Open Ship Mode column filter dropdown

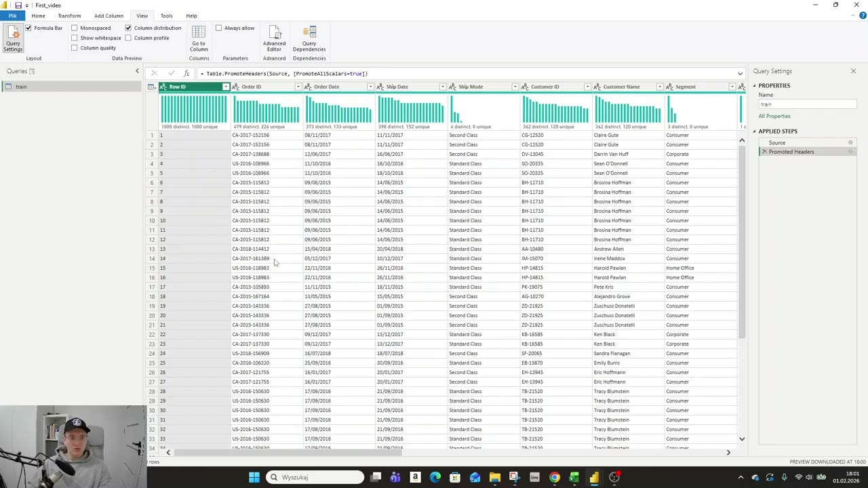pyautogui.click(x=515, y=87)
